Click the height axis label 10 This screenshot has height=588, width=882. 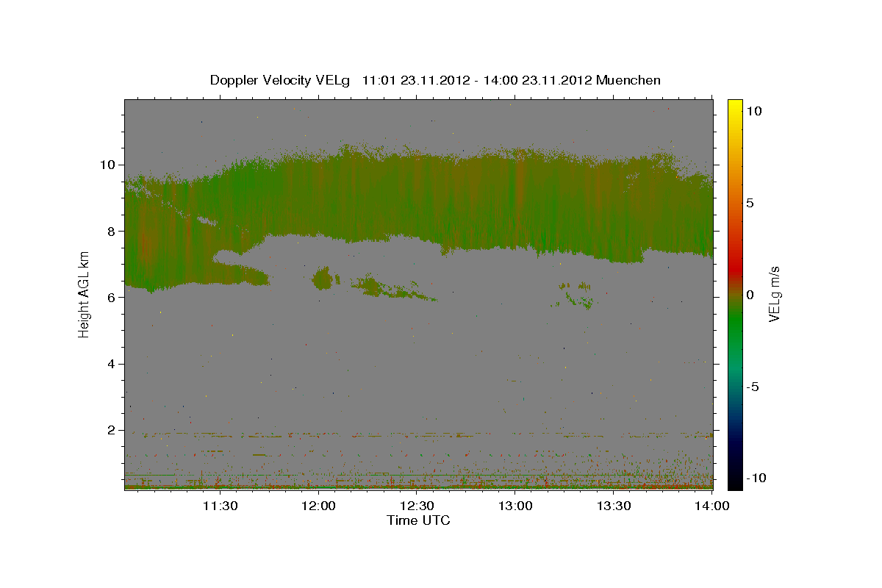pyautogui.click(x=110, y=165)
